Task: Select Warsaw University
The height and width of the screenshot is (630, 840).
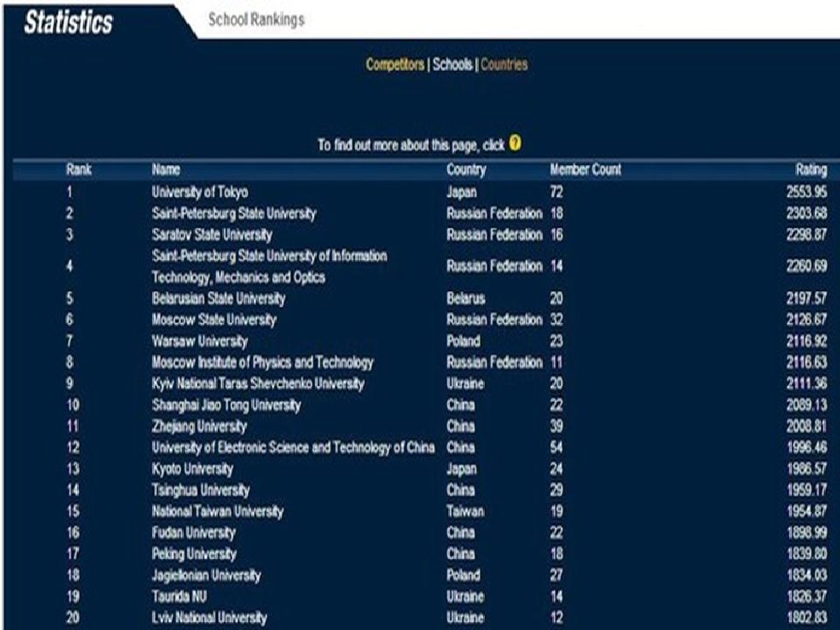Action: click(199, 341)
